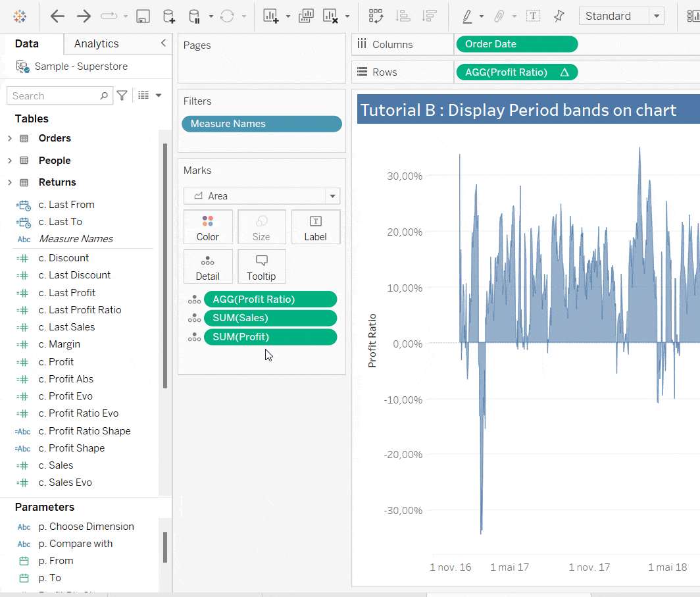The image size is (700, 597).
Task: Select the Measure Names filter pill
Action: click(x=262, y=124)
